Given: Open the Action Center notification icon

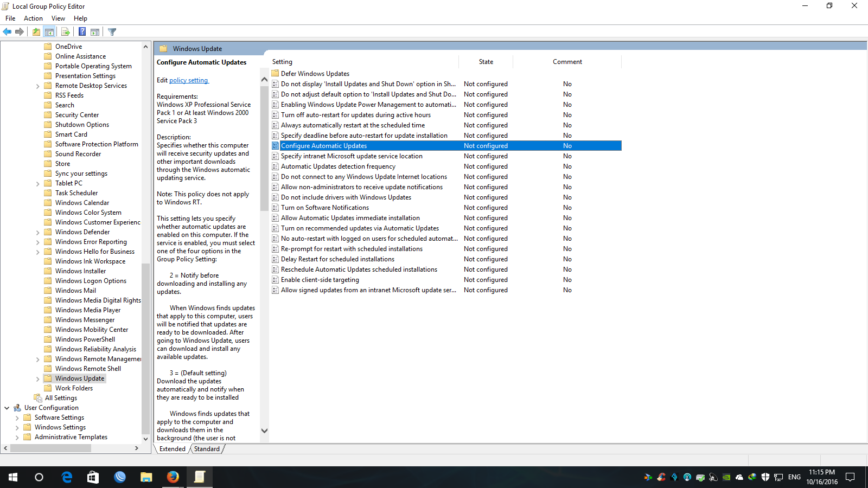Looking at the screenshot, I should 850,477.
